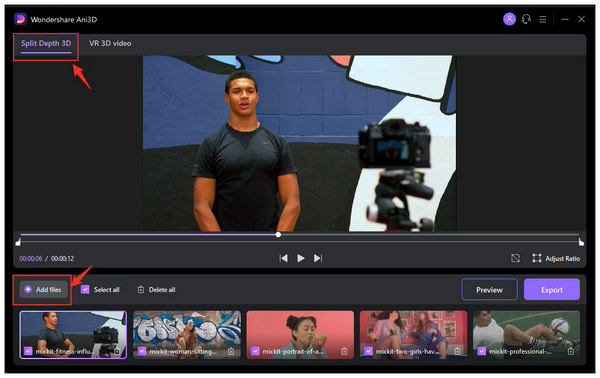Screen dimensions: 600x378
Task: Click the Add files button
Action: [44, 290]
